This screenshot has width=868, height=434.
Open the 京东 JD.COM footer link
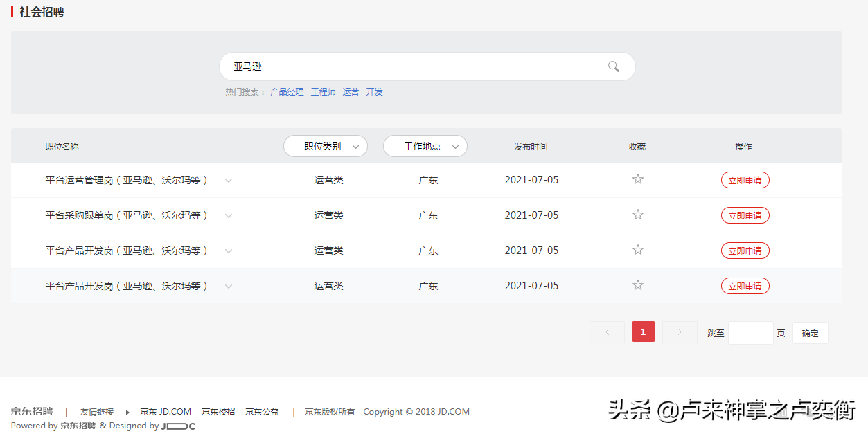[x=166, y=412]
